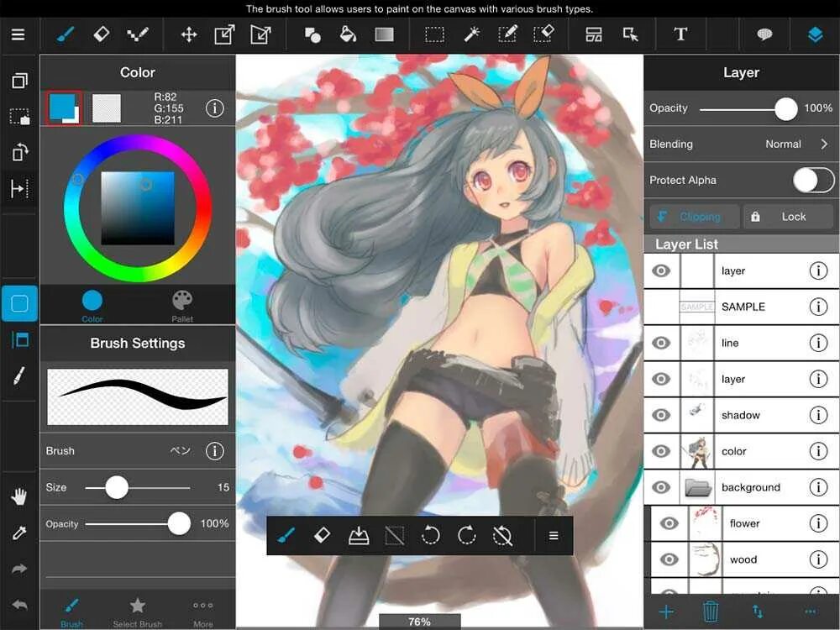Image resolution: width=840 pixels, height=630 pixels.
Task: Select the Eyedropper tool in sidebar
Action: click(x=19, y=533)
